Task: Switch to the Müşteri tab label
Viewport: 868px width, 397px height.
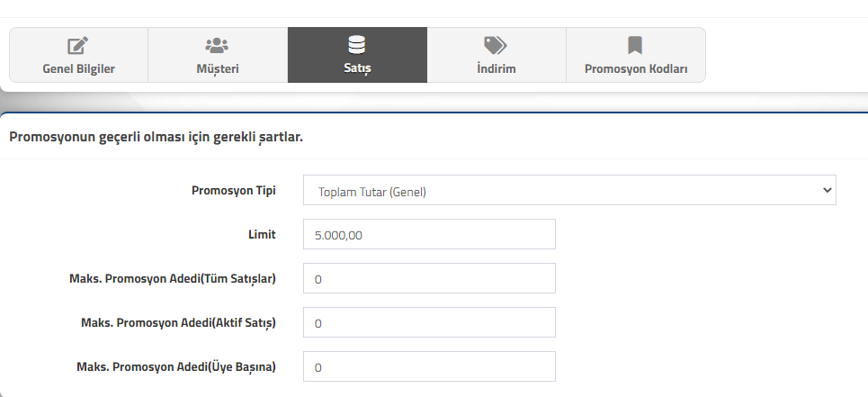Action: (218, 69)
